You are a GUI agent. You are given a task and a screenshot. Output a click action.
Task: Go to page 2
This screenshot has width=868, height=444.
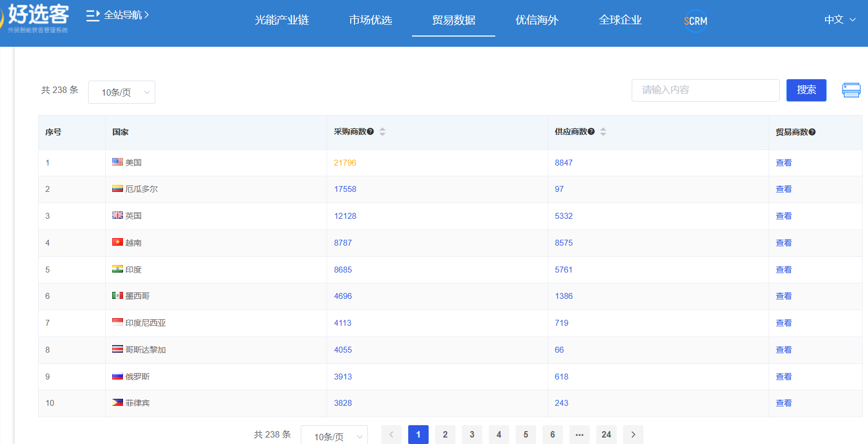click(445, 434)
